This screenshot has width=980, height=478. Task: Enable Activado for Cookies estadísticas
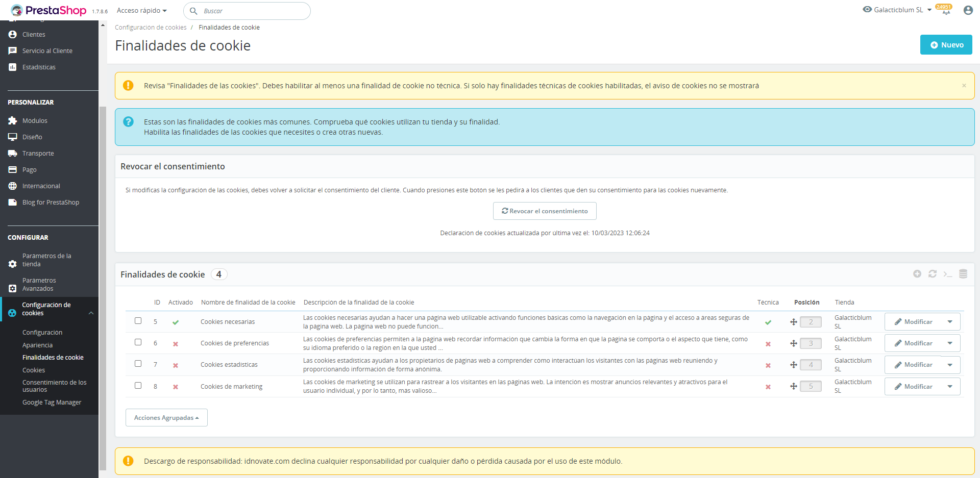pos(176,365)
